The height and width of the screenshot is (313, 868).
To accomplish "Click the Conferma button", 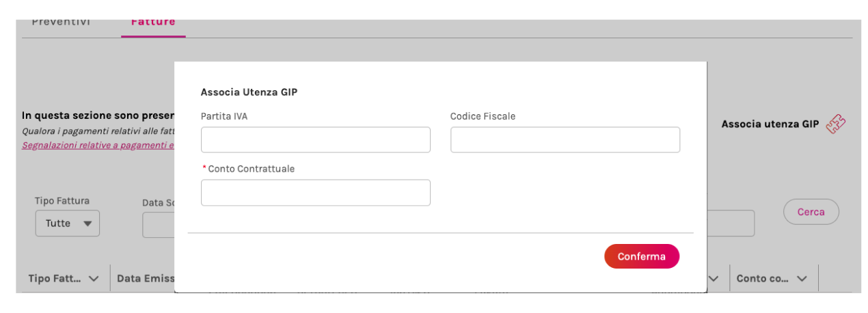I will 642,256.
